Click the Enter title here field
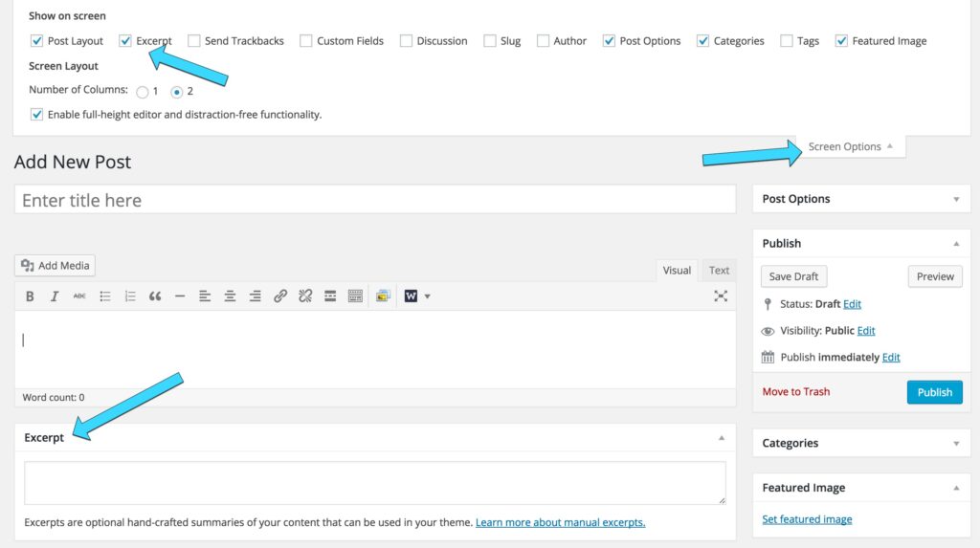This screenshot has width=980, height=548. coord(375,200)
